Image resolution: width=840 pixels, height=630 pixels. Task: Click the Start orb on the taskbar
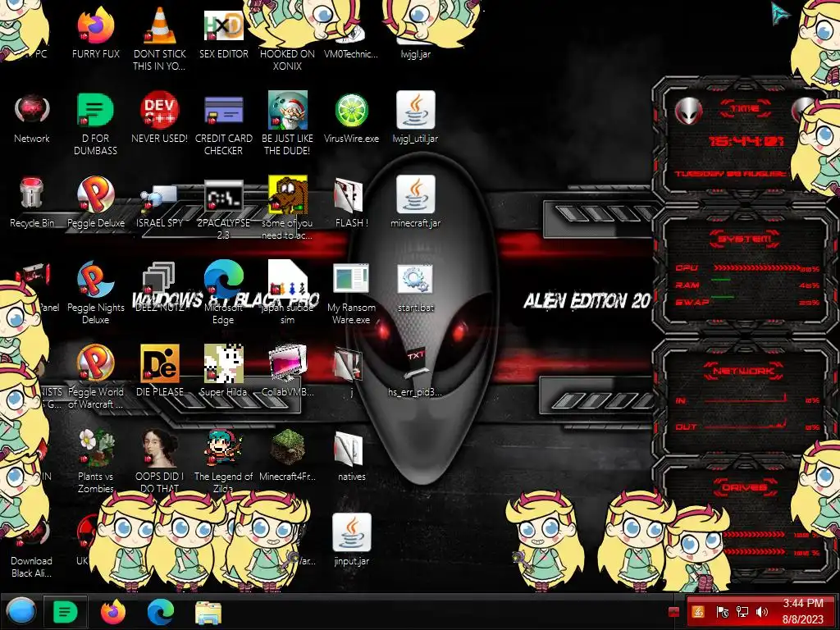(x=21, y=611)
